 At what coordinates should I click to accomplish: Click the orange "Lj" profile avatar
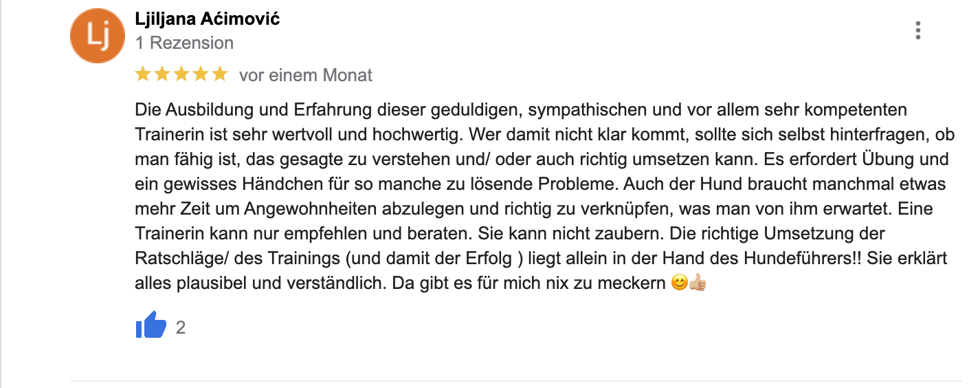click(98, 36)
